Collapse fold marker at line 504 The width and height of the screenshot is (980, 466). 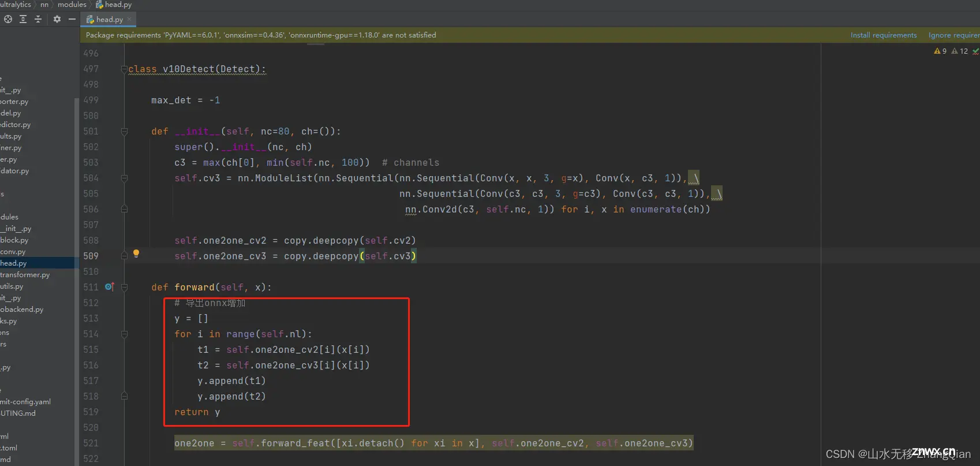[x=124, y=178]
